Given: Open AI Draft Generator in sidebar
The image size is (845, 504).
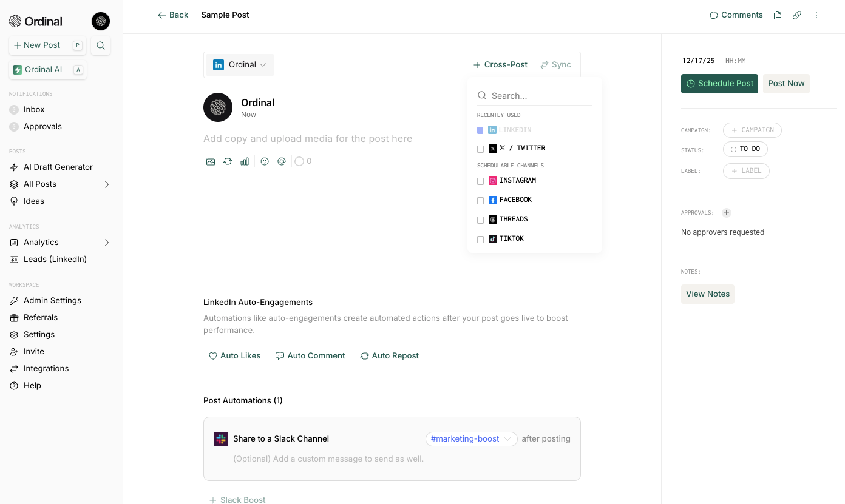Looking at the screenshot, I should [x=58, y=167].
